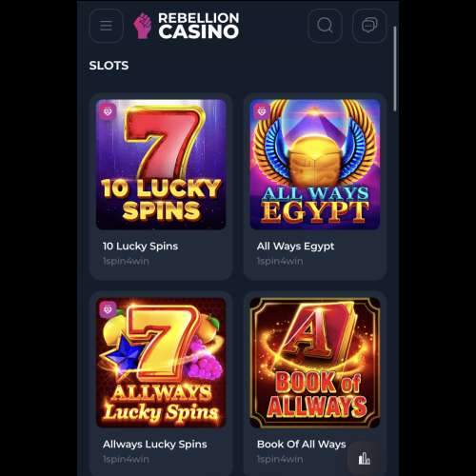Click the 10 Lucky Spins title link
The height and width of the screenshot is (476, 476).
[140, 247]
